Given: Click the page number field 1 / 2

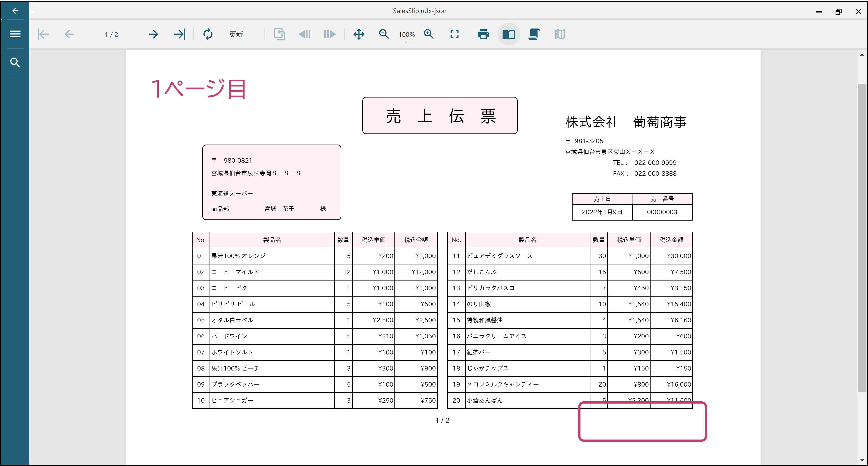Looking at the screenshot, I should pyautogui.click(x=111, y=34).
